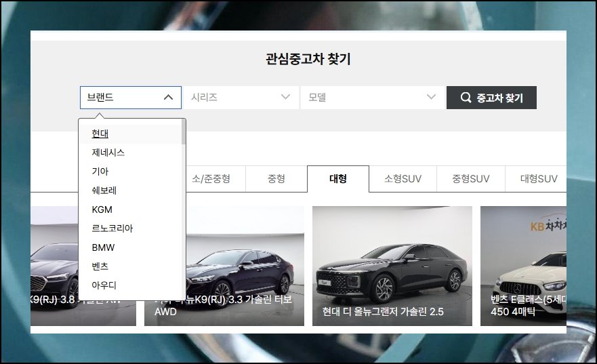The width and height of the screenshot is (597, 364).
Task: Click the magnifier icon in search button
Action: tap(466, 98)
